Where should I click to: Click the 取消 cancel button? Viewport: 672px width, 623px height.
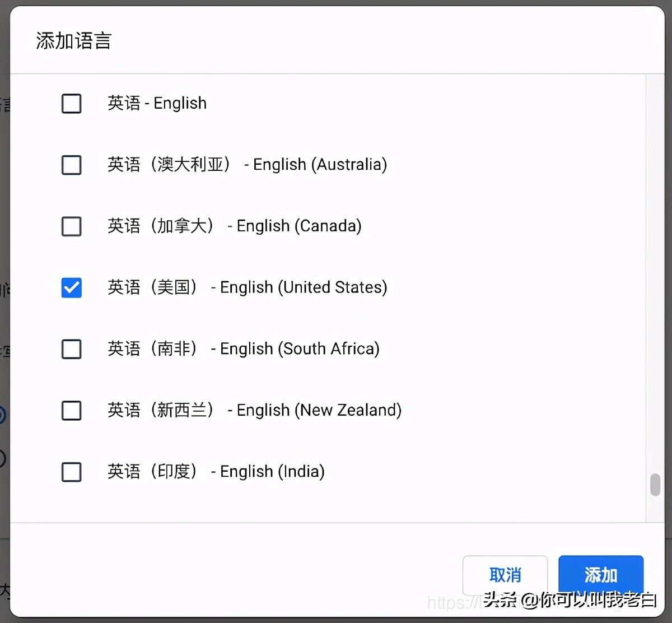505,575
